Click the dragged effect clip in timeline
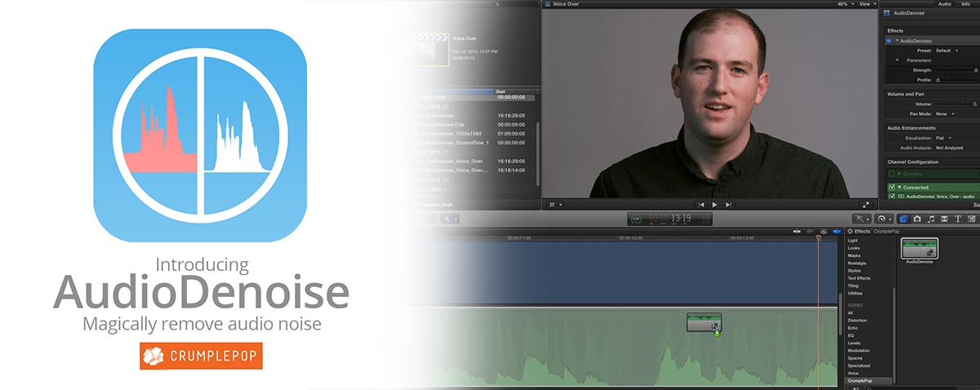 point(704,322)
